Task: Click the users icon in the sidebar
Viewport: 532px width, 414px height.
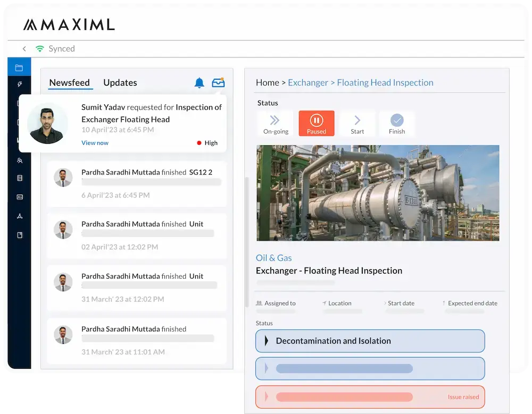Action: click(x=20, y=160)
